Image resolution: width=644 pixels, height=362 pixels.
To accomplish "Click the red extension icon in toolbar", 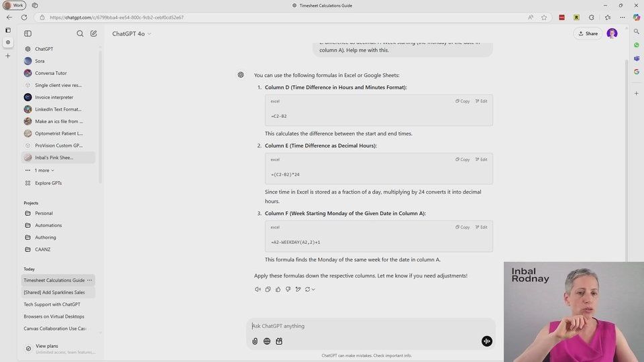I will tap(561, 17).
